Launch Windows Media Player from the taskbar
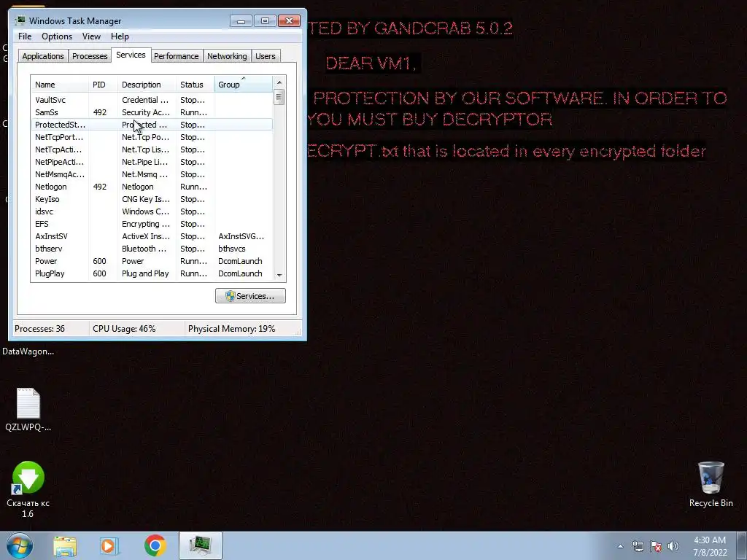 pos(109,545)
